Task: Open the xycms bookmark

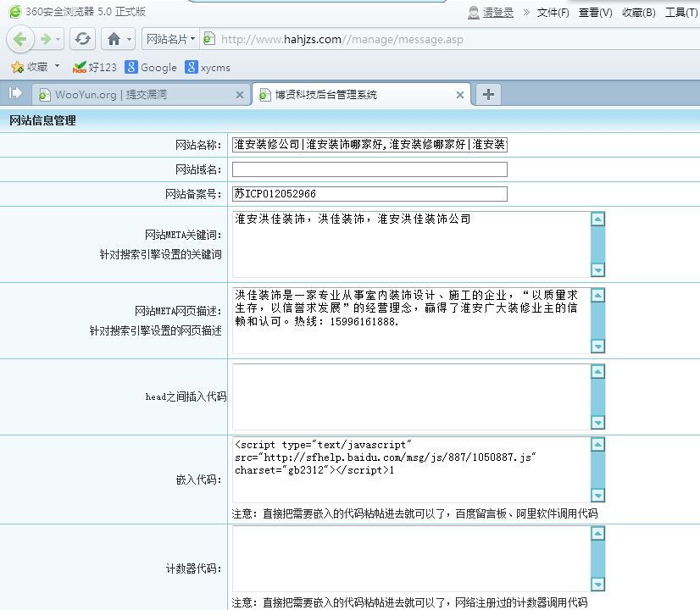Action: coord(208,68)
